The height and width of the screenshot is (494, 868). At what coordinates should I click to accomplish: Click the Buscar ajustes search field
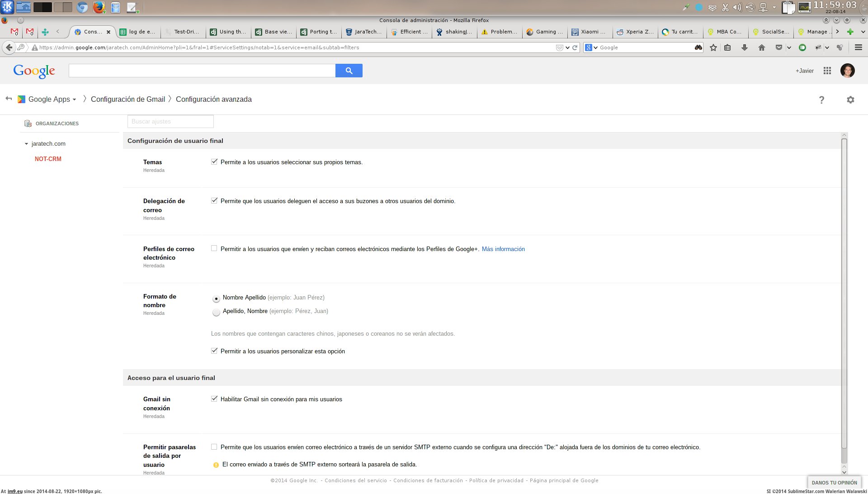pos(170,121)
